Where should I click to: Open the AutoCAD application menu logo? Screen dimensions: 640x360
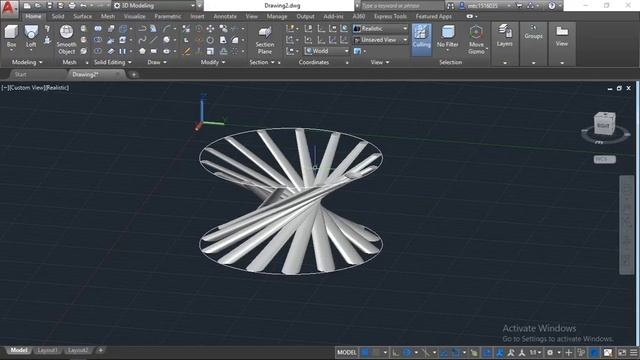coord(9,9)
